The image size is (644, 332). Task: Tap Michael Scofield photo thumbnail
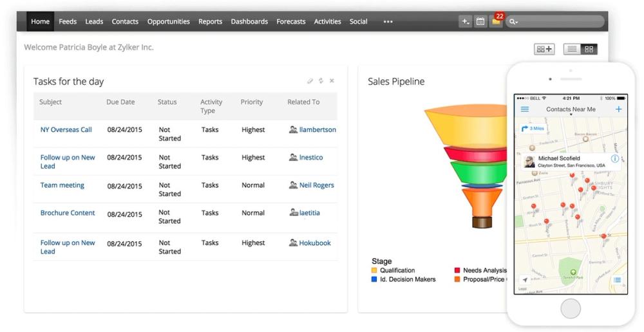[x=529, y=161]
